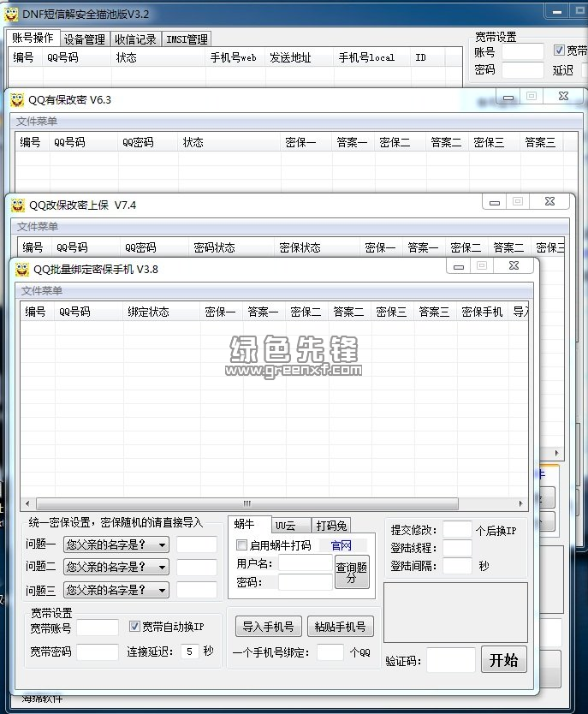Open 问题三 security question dropdown

pos(116,590)
